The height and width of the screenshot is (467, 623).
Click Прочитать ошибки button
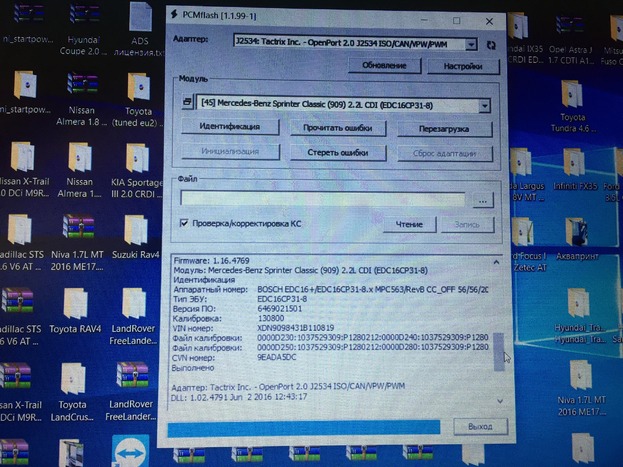pos(337,128)
